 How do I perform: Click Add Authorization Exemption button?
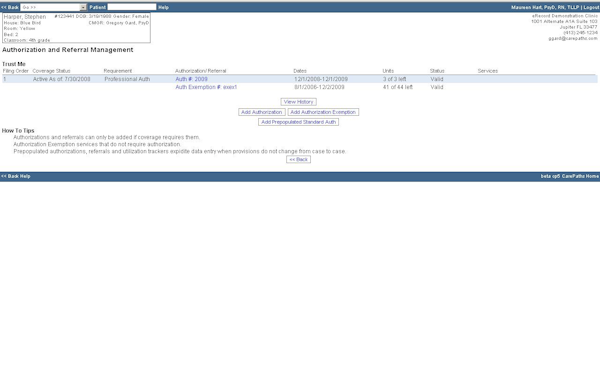point(323,112)
